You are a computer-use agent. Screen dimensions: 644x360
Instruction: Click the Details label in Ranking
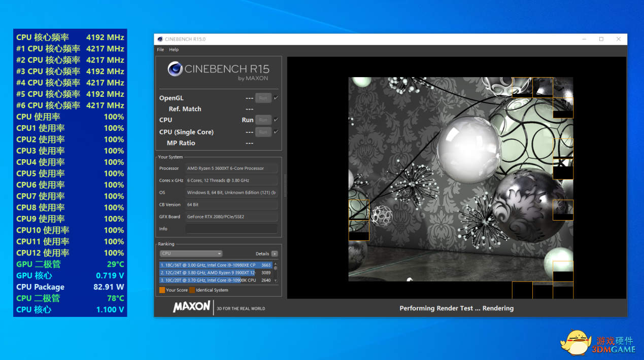point(262,254)
